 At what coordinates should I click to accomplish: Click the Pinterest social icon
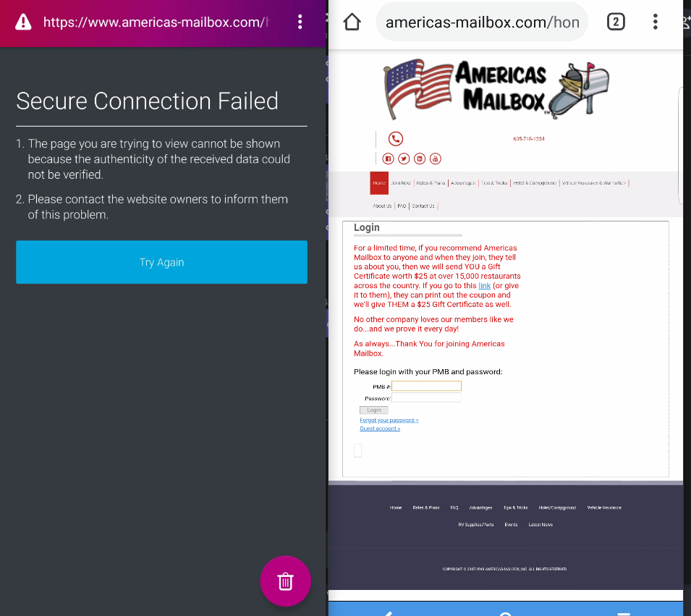point(420,158)
